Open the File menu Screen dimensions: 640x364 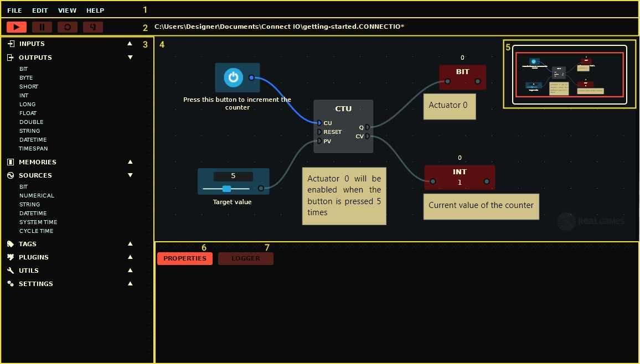[x=15, y=11]
